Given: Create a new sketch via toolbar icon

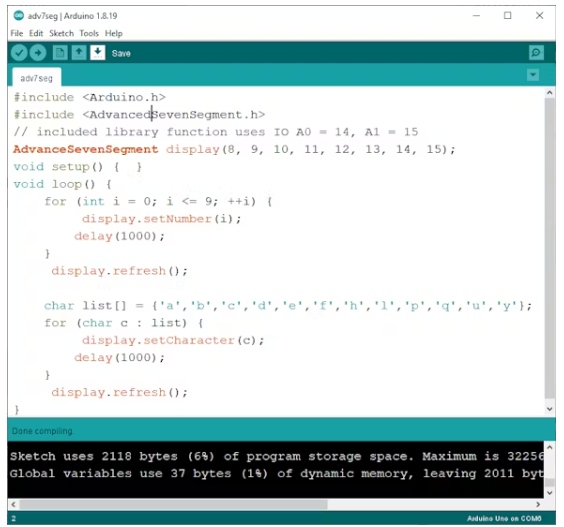Looking at the screenshot, I should [x=60, y=53].
